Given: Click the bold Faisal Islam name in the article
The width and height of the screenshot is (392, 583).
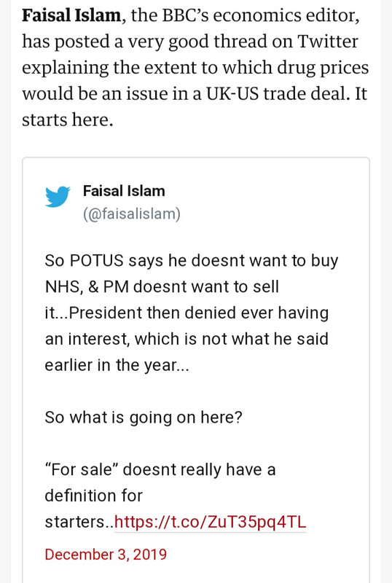Looking at the screenshot, I should click(x=71, y=15).
